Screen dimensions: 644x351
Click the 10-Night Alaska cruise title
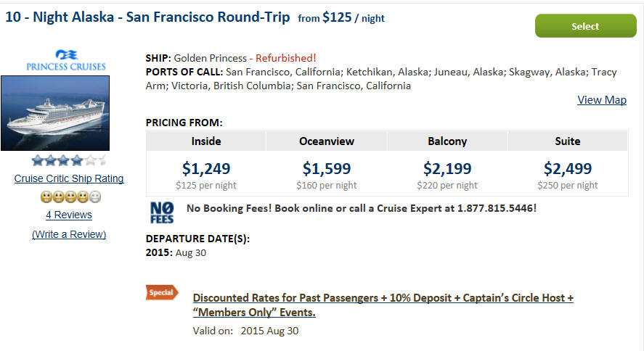coord(147,17)
